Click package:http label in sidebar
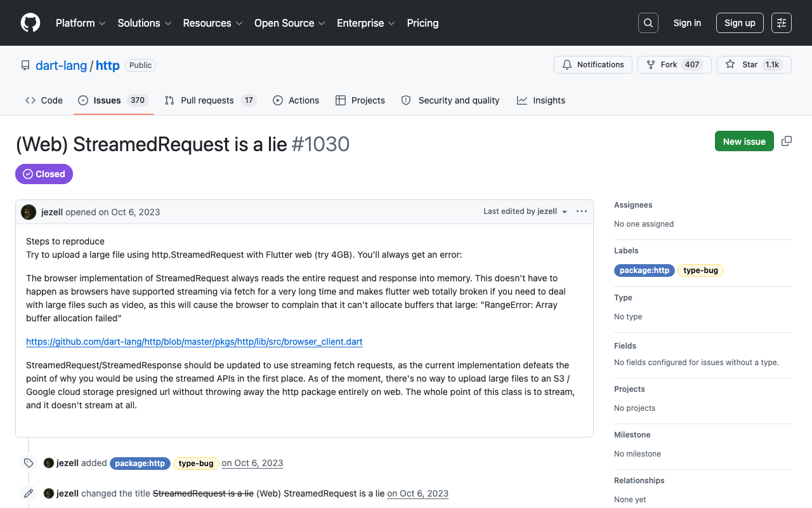This screenshot has height=508, width=812. (x=645, y=271)
